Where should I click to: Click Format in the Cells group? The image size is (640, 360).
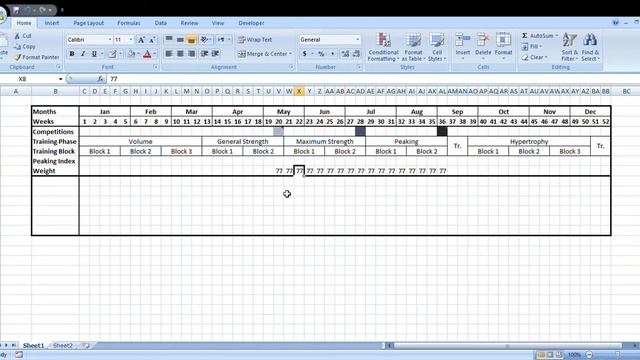tap(503, 46)
